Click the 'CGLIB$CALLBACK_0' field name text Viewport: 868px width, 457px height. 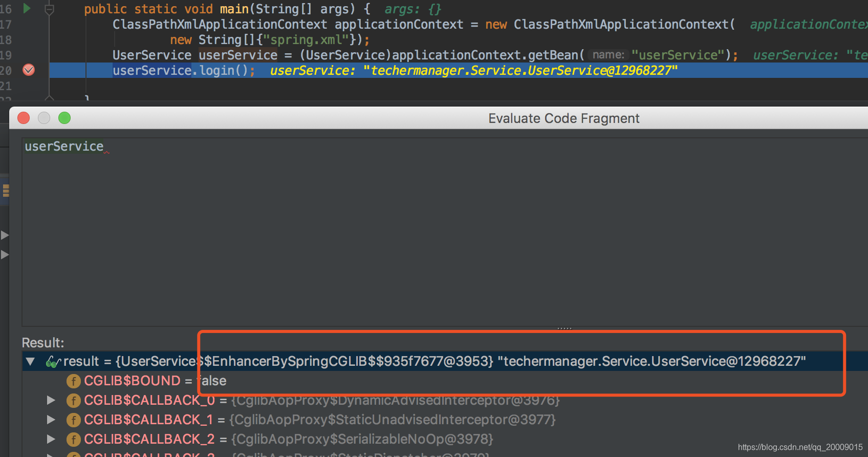149,400
